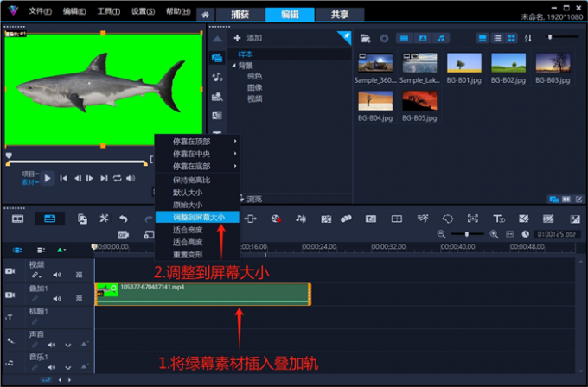Open the customize toolbar wrench icon
The height and width of the screenshot is (387, 588).
(104, 219)
